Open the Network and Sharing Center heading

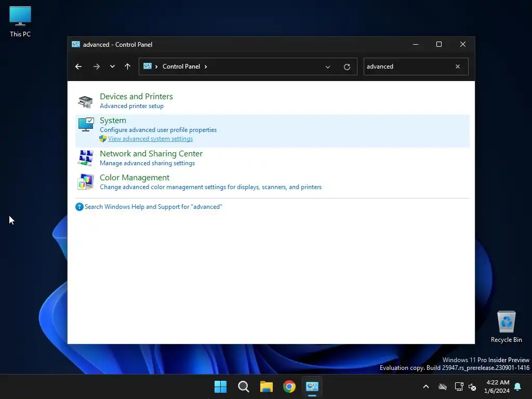151,154
